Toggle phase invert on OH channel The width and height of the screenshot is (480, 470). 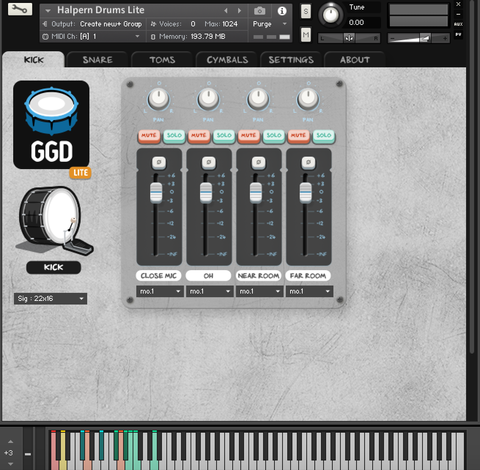(x=209, y=162)
